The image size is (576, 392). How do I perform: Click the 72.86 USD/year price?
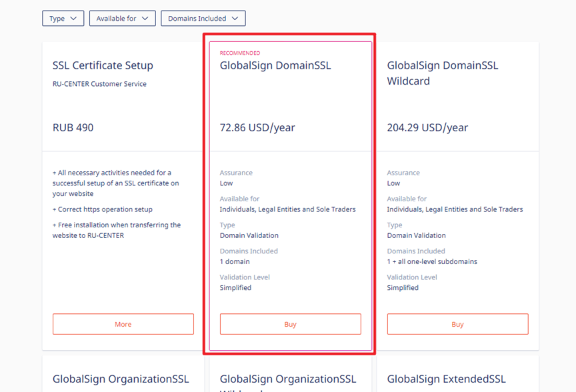(257, 127)
